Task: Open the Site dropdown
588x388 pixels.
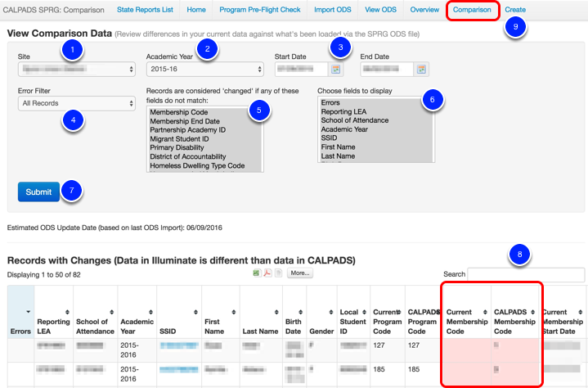Action: click(x=77, y=69)
